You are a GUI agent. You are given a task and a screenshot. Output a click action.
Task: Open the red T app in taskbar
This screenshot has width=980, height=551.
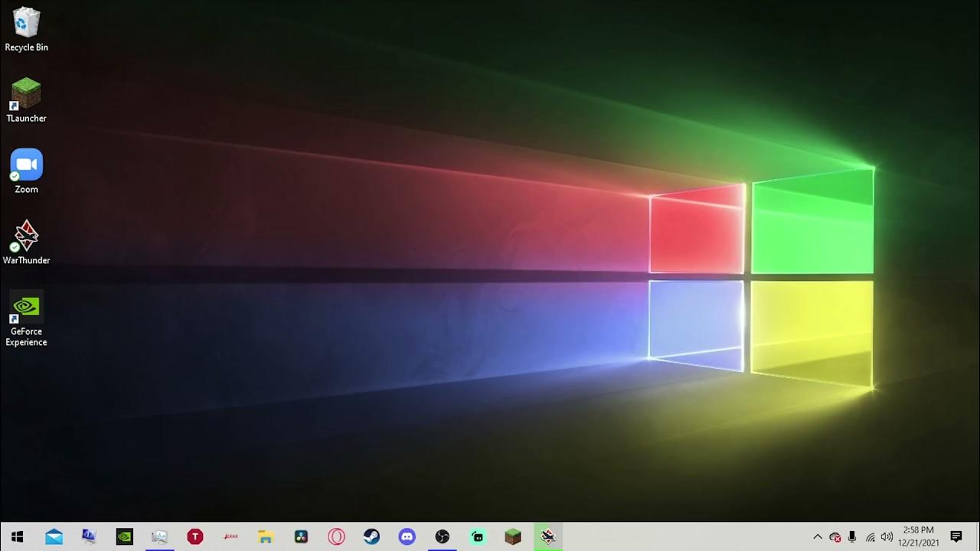point(195,536)
